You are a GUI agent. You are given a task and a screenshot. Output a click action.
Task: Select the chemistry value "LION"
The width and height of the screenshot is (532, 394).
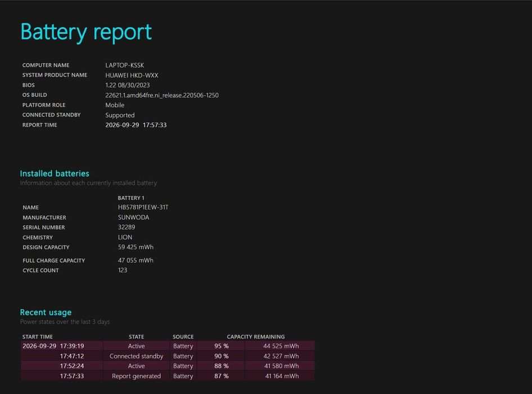[x=125, y=238]
